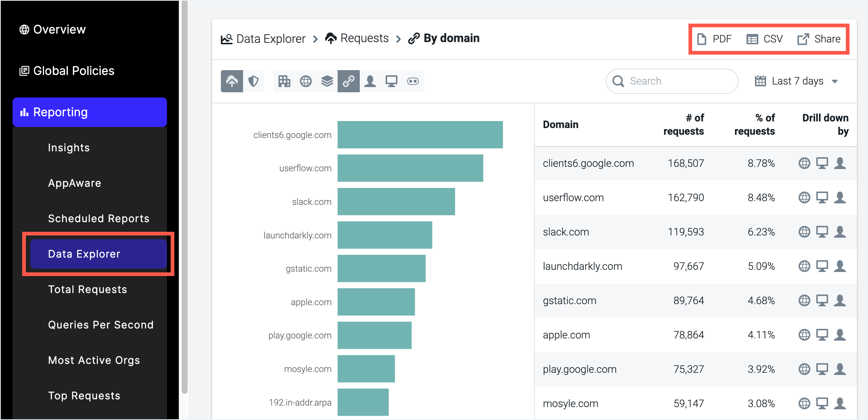Select the Requests view with cloud upload icon
The image size is (868, 420).
coord(232,81)
